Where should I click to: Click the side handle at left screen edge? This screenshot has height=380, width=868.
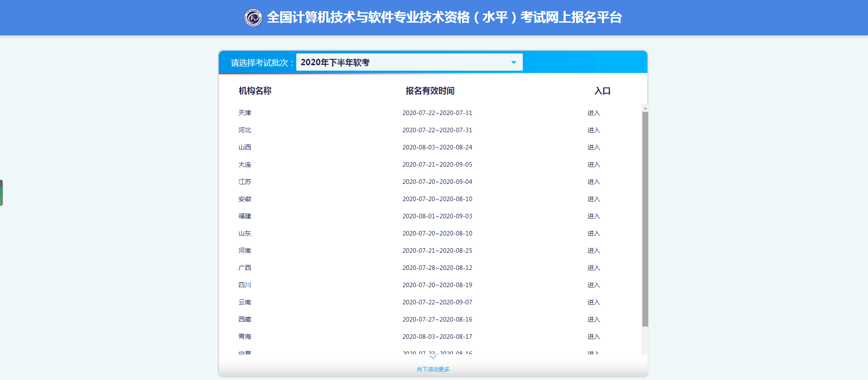(1, 192)
